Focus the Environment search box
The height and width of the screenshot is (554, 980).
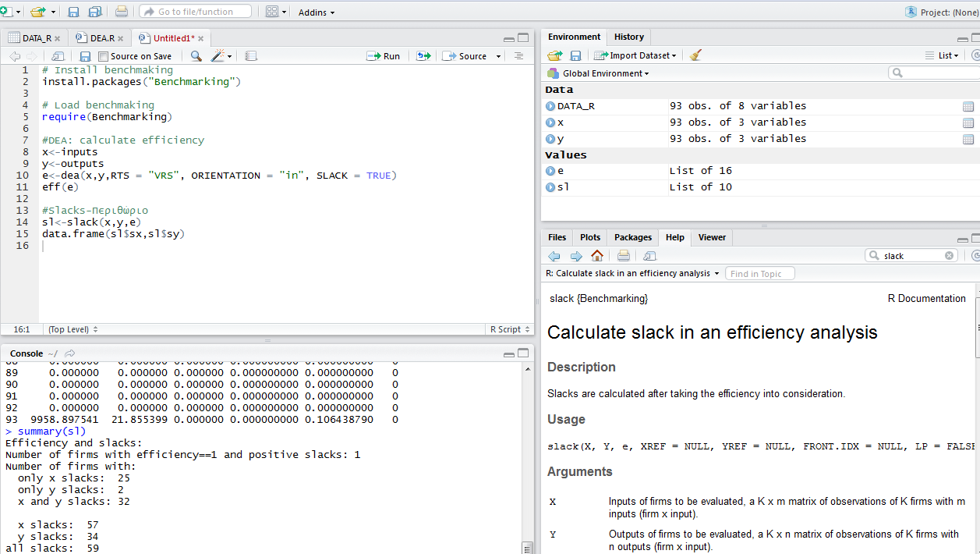(x=934, y=73)
